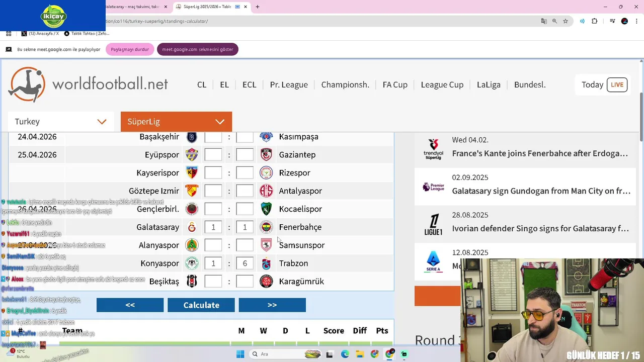Click Paylaşmayı durdur button
Image resolution: width=644 pixels, height=362 pixels.
tap(130, 49)
